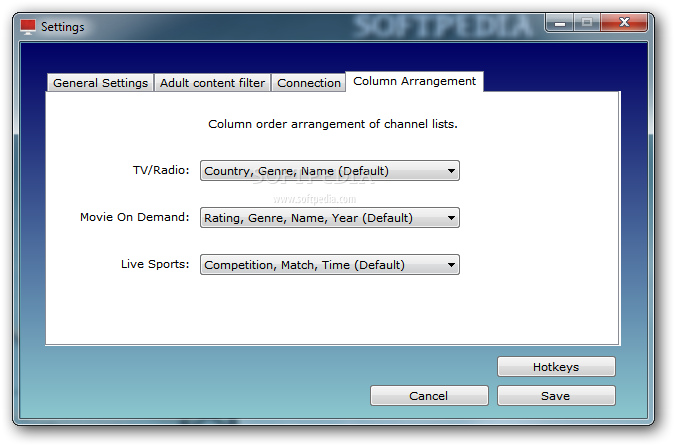Expand the Movie On Demand dropdown
The image size is (675, 446).
point(330,218)
